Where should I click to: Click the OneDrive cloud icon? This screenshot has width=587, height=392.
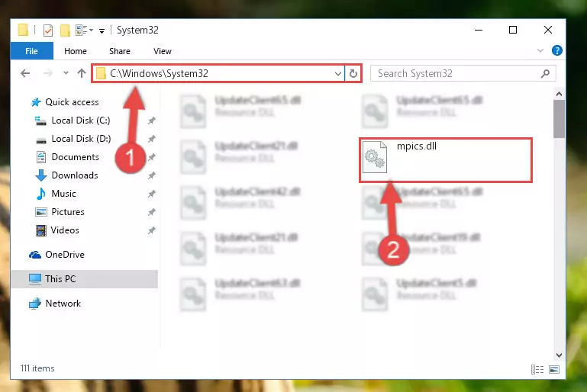35,255
